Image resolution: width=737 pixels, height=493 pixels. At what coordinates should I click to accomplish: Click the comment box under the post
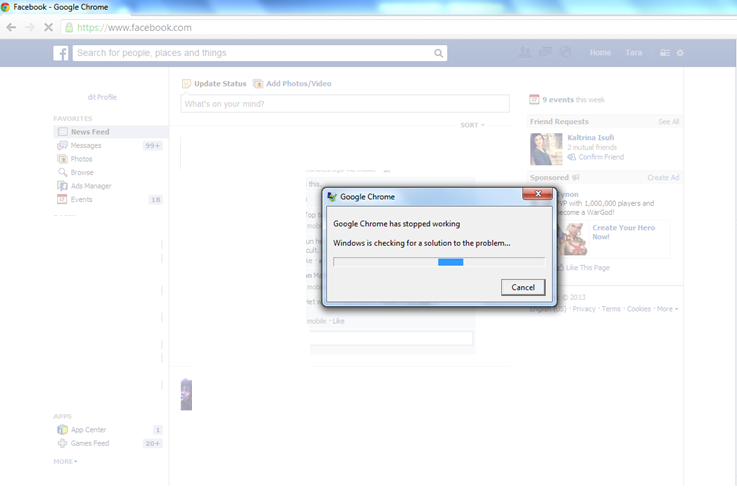391,338
